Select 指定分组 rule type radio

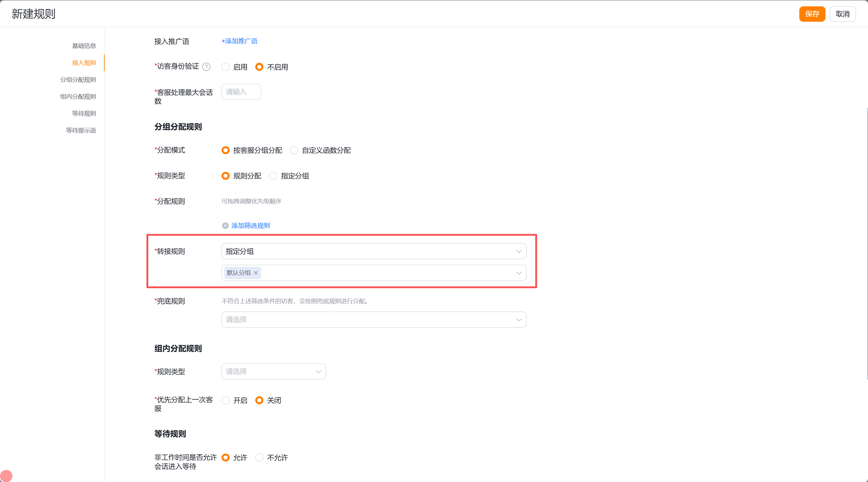click(273, 176)
